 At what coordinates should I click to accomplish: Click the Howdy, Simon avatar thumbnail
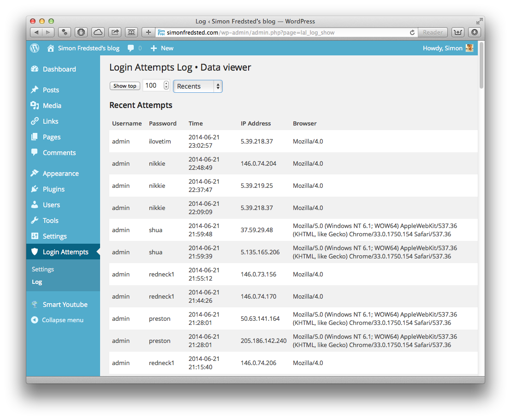click(469, 48)
